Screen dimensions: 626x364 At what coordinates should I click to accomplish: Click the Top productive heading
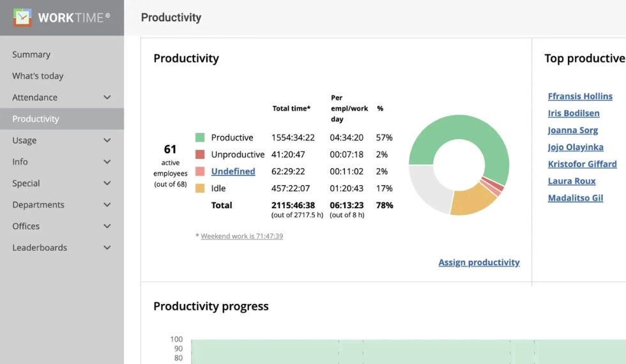click(x=585, y=58)
